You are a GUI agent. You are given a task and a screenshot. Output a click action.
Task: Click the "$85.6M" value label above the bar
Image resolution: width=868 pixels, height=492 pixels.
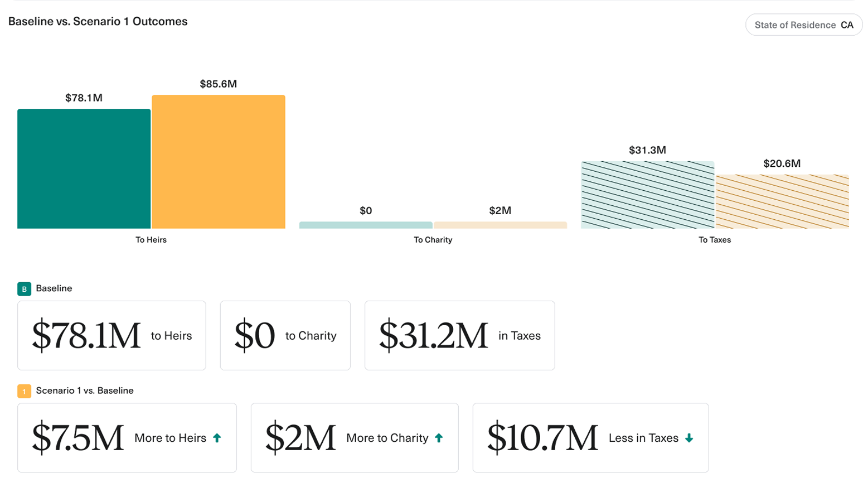click(218, 84)
